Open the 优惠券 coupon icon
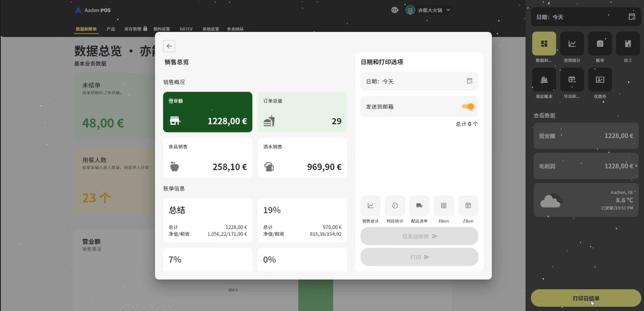The height and width of the screenshot is (311, 644). tap(600, 80)
